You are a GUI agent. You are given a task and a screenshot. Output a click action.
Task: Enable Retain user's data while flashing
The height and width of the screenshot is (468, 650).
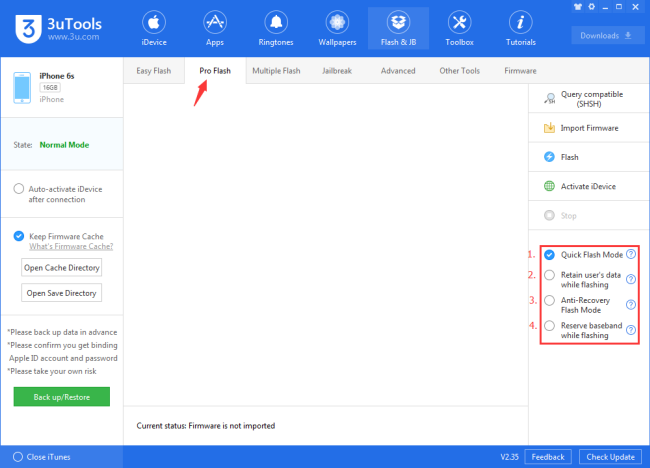tap(549, 275)
